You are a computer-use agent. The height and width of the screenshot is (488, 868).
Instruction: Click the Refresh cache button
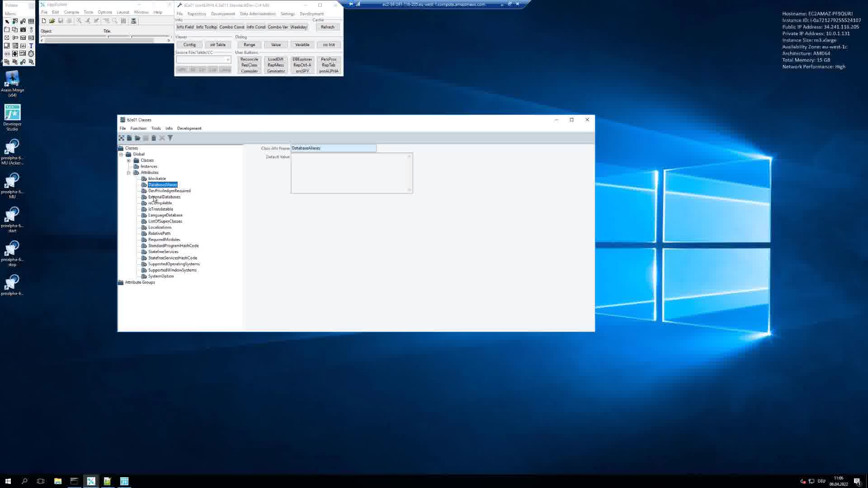coord(328,27)
